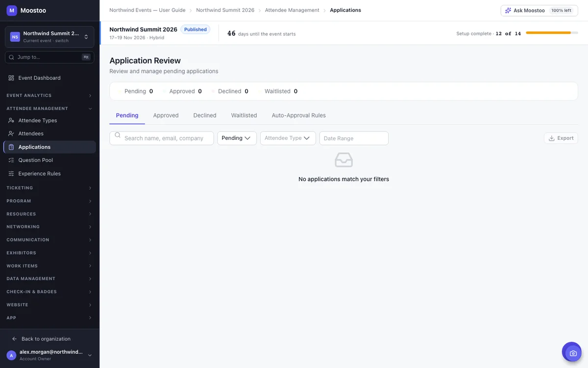Expand the Event Analytics section
This screenshot has width=588, height=368.
(x=49, y=96)
